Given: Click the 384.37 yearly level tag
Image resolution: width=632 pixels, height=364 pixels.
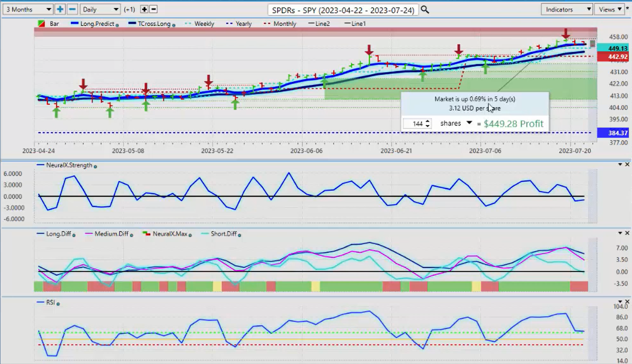Looking at the screenshot, I should [613, 132].
